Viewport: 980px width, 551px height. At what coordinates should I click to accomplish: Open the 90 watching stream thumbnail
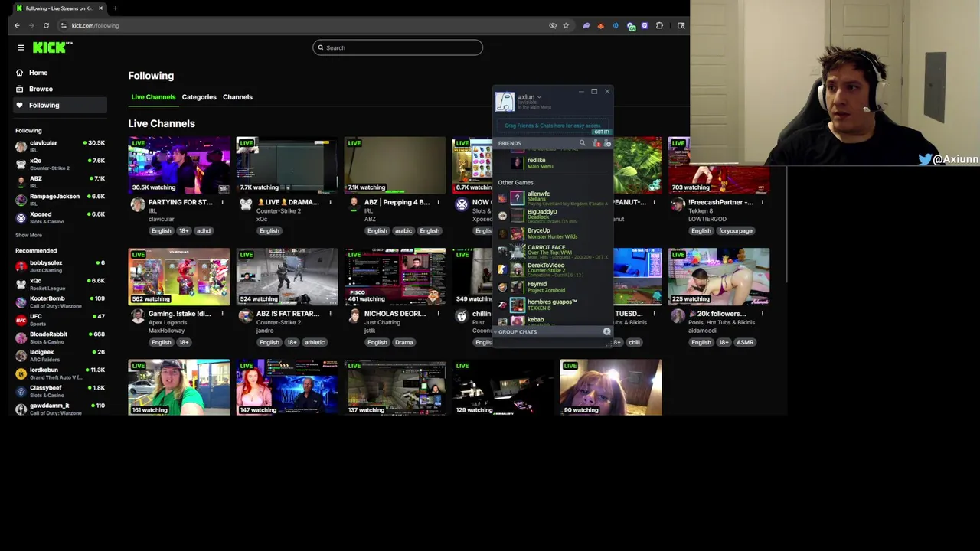click(x=610, y=387)
